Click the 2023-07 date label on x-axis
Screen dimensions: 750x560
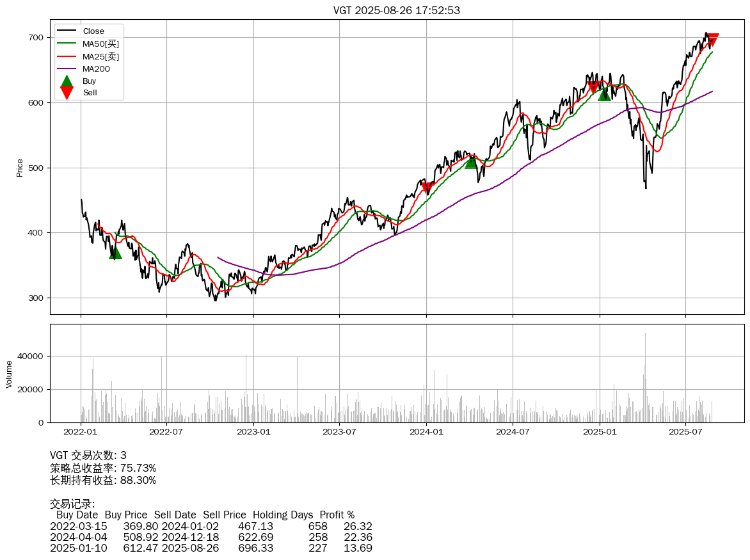(x=340, y=433)
